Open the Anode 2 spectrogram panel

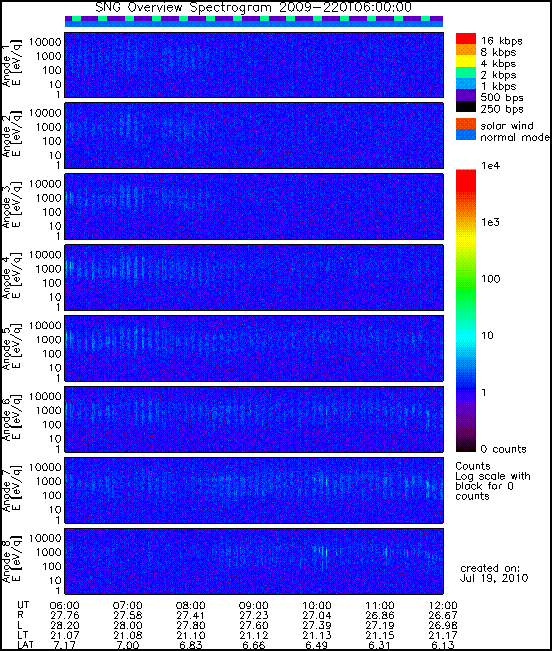(254, 136)
